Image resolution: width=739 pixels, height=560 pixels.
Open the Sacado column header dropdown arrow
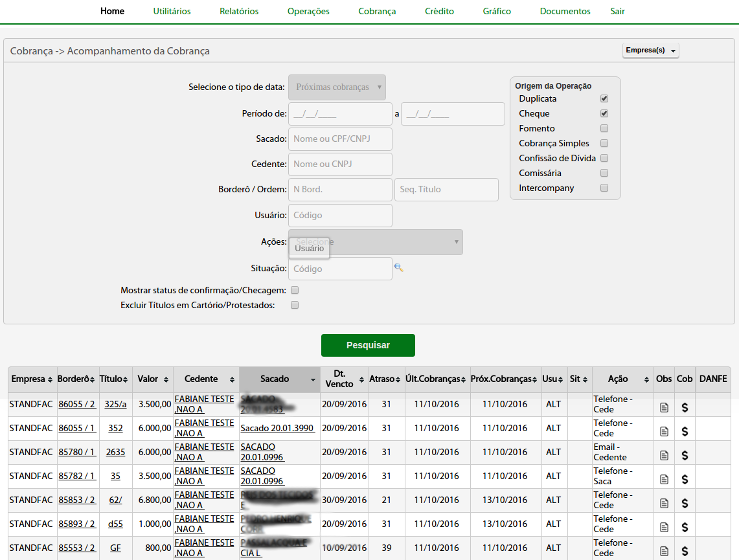tap(313, 379)
